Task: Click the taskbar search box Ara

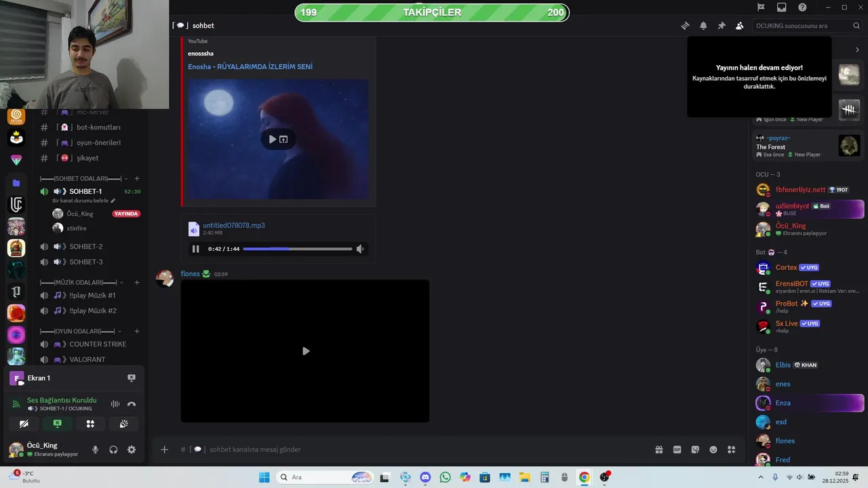Action: pos(325,477)
